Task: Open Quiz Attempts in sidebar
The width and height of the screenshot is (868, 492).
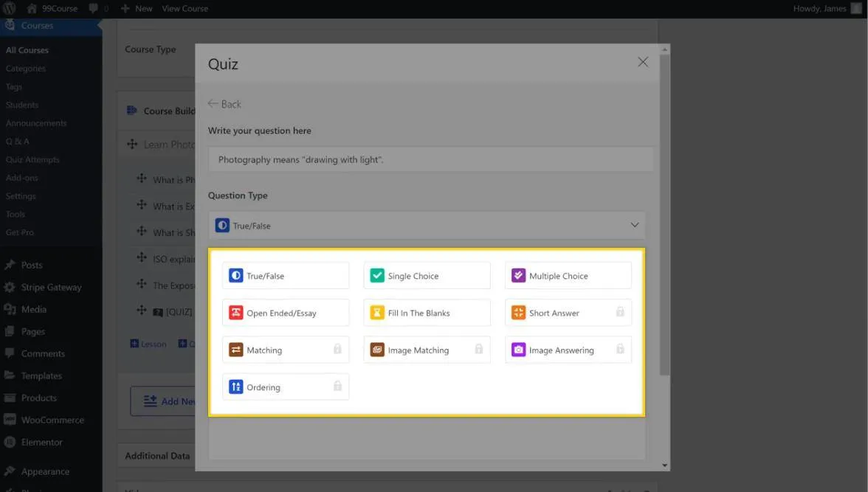Action: (x=32, y=159)
